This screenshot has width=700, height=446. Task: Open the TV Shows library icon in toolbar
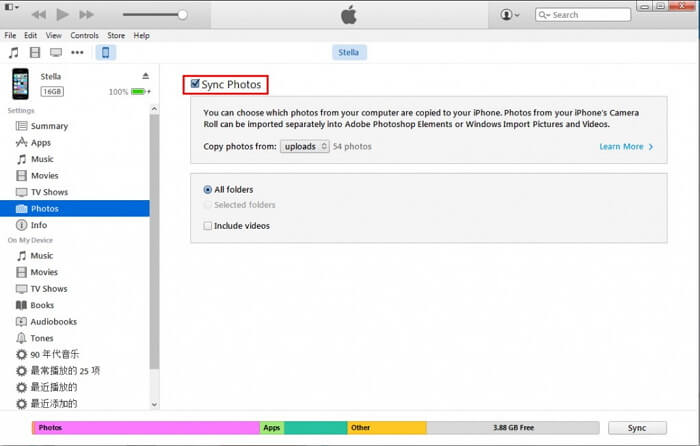coord(56,53)
